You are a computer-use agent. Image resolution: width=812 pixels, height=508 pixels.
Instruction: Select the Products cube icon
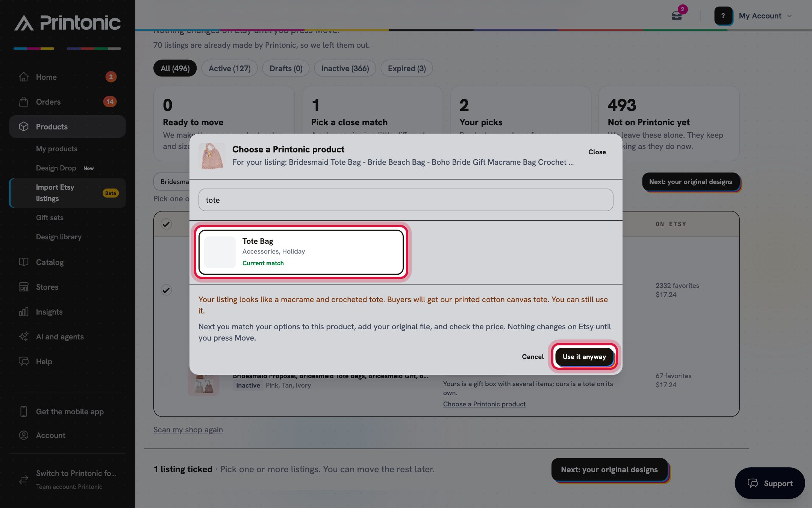(x=24, y=126)
